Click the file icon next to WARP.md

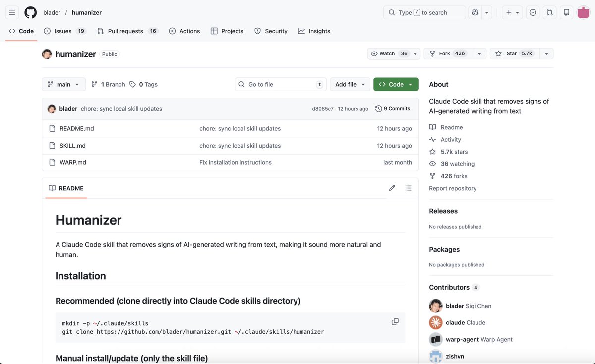point(52,162)
